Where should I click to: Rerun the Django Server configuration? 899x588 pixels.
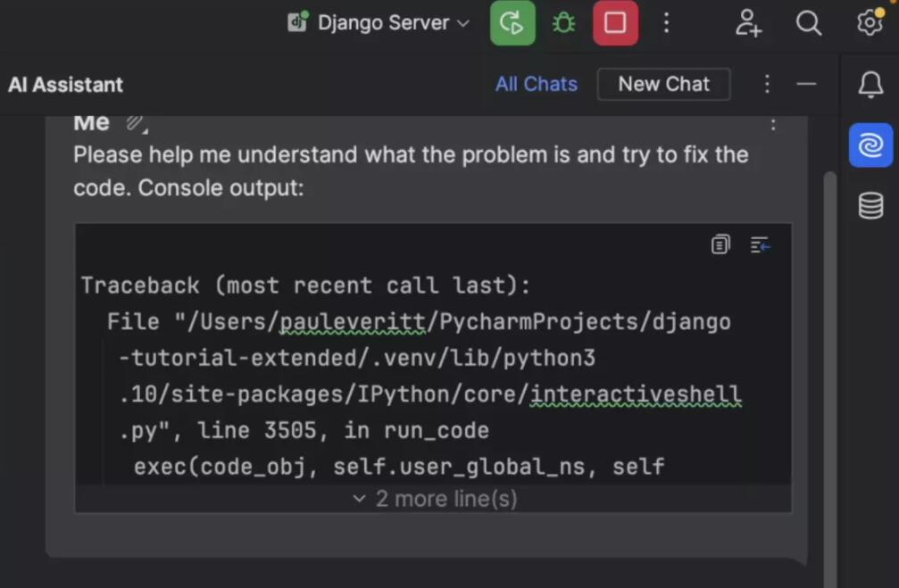click(x=512, y=23)
